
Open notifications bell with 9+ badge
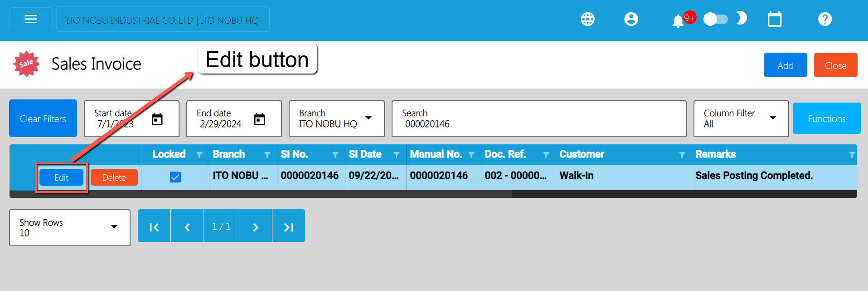[678, 20]
